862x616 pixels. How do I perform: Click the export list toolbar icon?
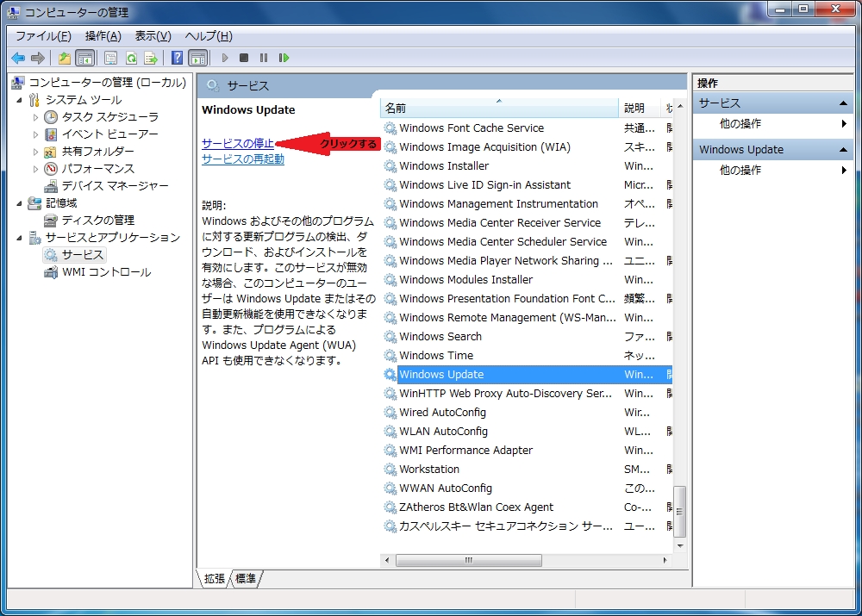pos(151,58)
